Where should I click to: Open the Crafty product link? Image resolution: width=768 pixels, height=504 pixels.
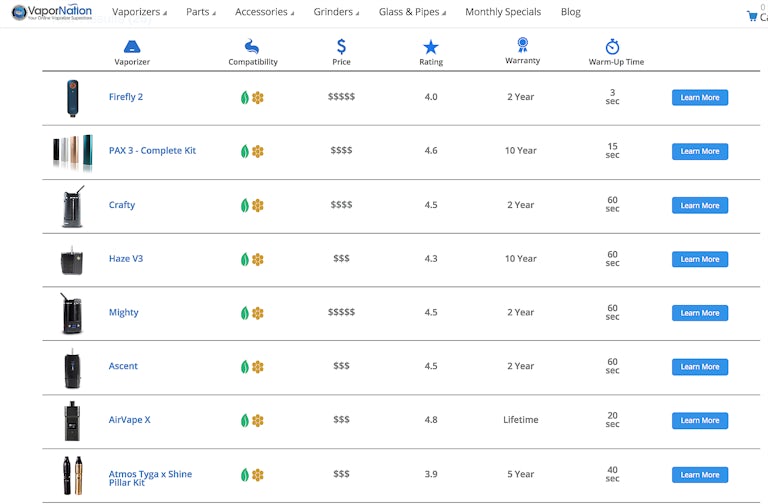tap(122, 205)
